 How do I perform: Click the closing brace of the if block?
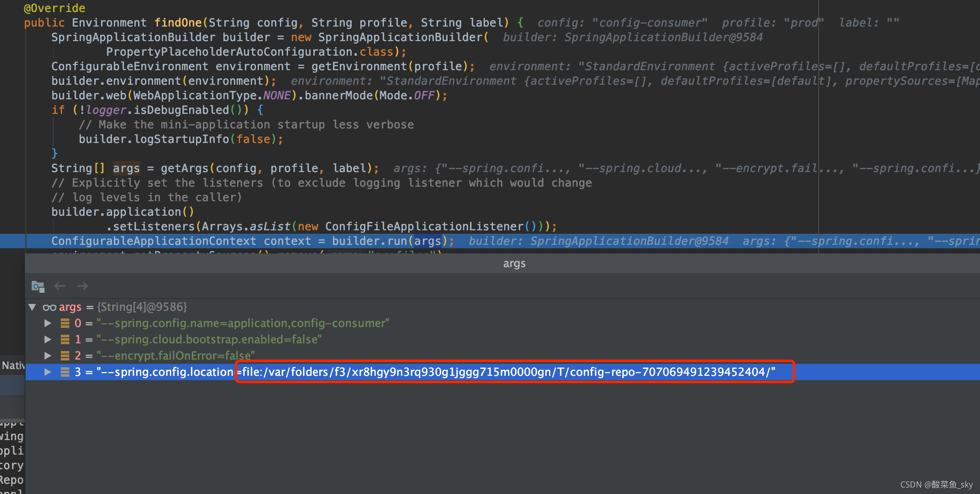click(55, 154)
